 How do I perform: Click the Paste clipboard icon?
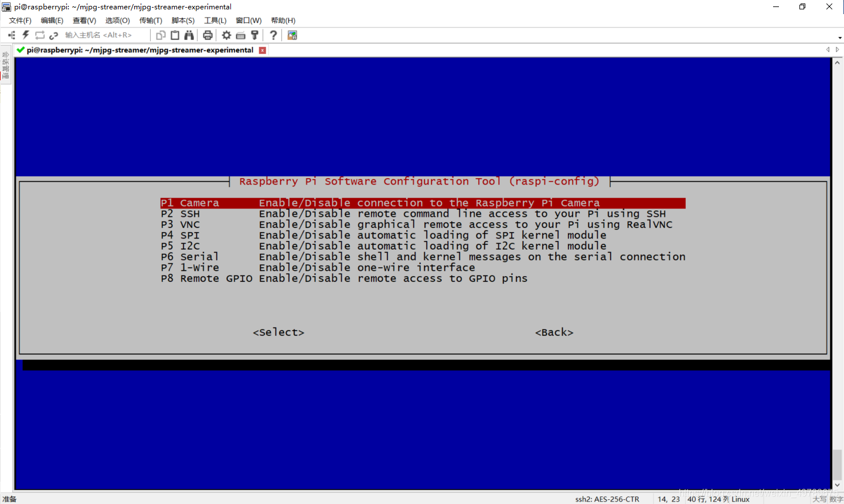[175, 35]
